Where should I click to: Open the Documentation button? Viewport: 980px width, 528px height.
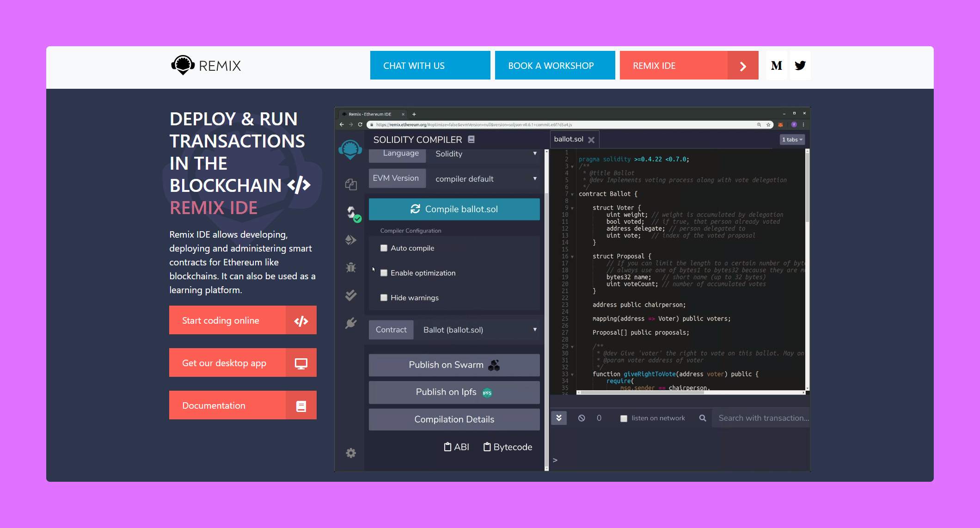243,405
